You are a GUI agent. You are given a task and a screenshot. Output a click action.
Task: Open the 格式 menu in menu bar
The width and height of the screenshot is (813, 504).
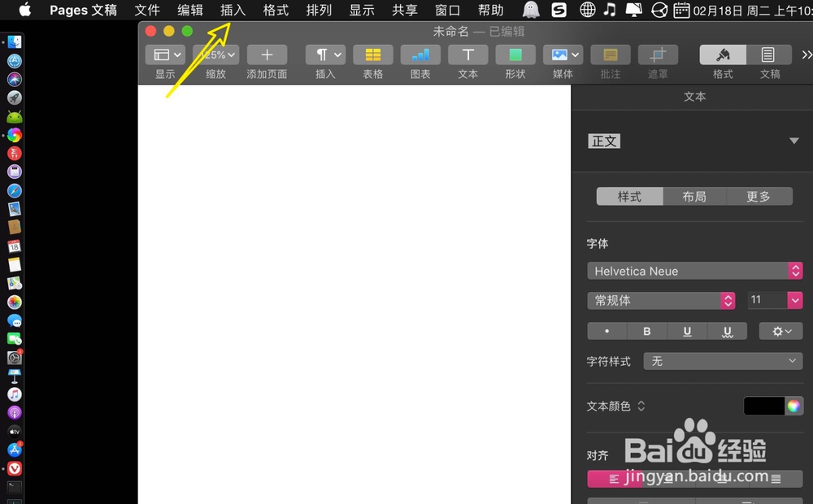pyautogui.click(x=276, y=10)
